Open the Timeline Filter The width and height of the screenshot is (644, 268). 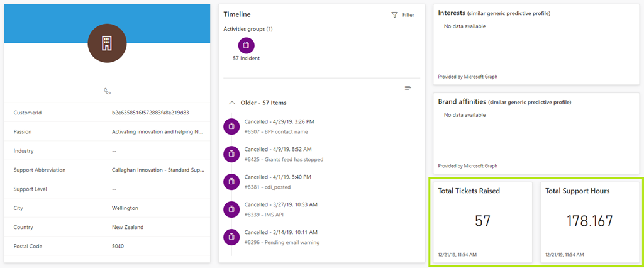(402, 15)
